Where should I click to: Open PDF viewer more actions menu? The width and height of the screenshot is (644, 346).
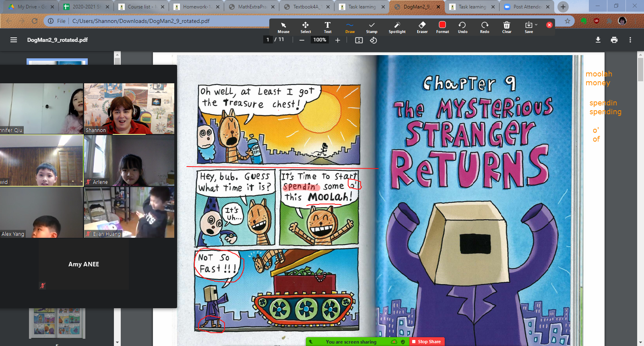[630, 40]
